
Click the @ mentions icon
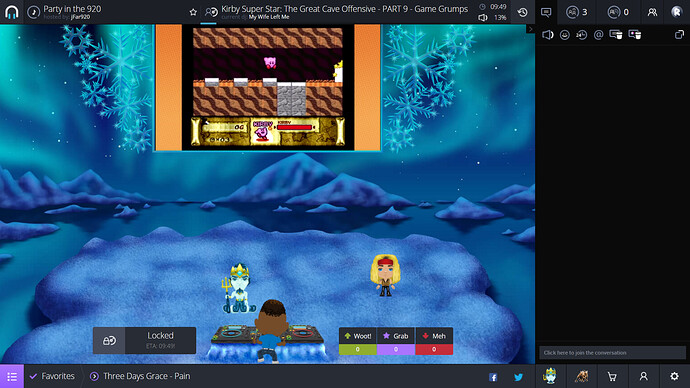[598, 35]
